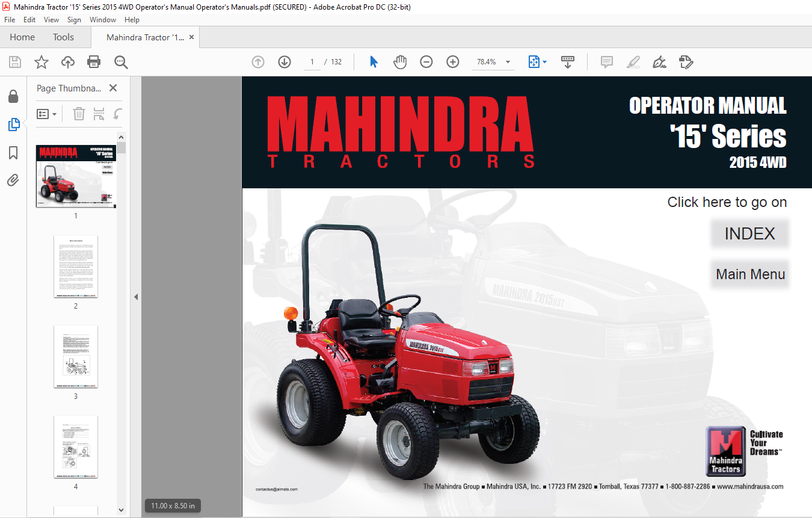Add a comment with note icon
Viewport: 812px width, 518px height.
pyautogui.click(x=607, y=62)
